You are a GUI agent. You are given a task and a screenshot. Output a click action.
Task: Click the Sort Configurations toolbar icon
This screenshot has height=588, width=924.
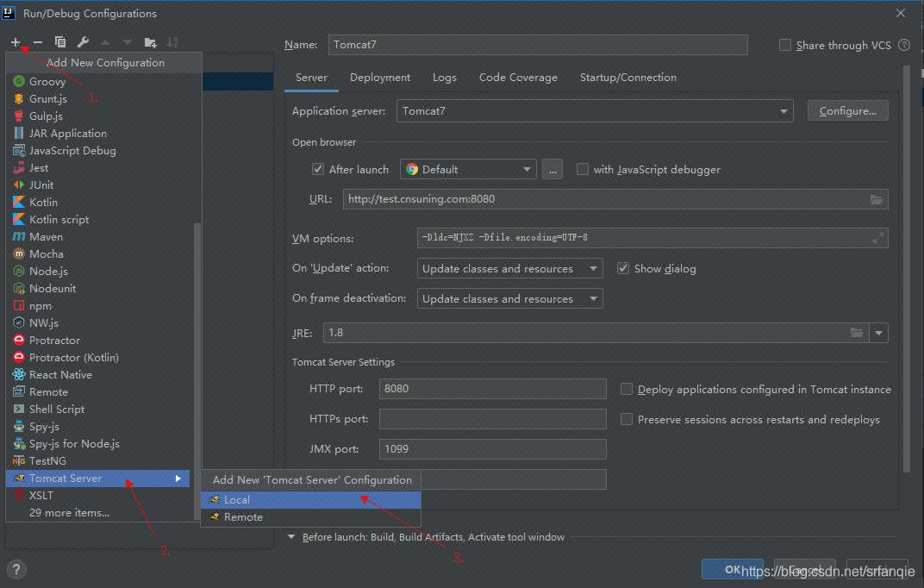coord(172,42)
